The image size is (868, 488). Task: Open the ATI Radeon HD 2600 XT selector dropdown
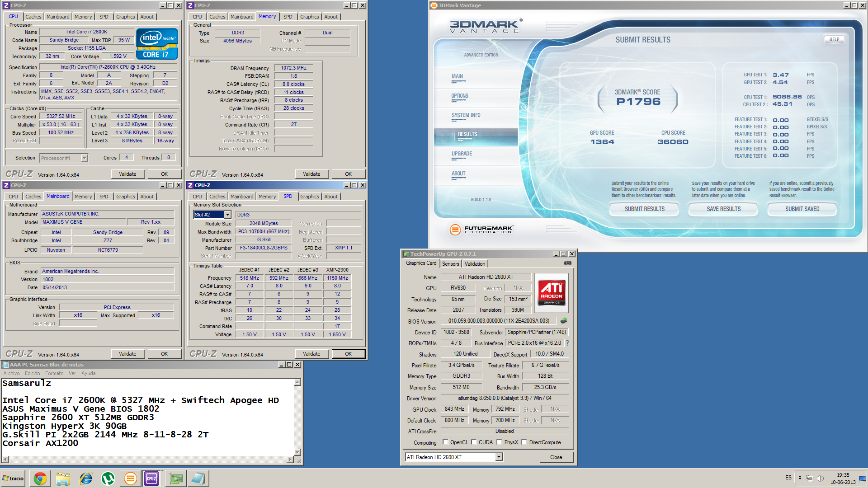499,457
